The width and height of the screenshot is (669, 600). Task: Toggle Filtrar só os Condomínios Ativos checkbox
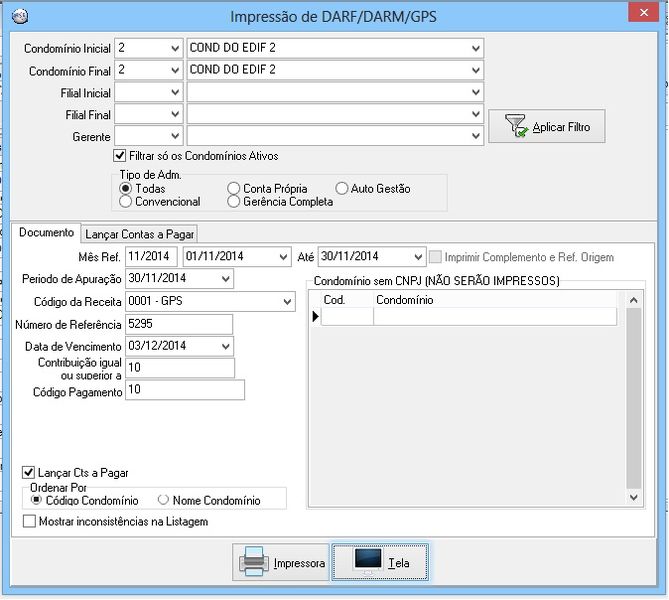click(x=120, y=156)
